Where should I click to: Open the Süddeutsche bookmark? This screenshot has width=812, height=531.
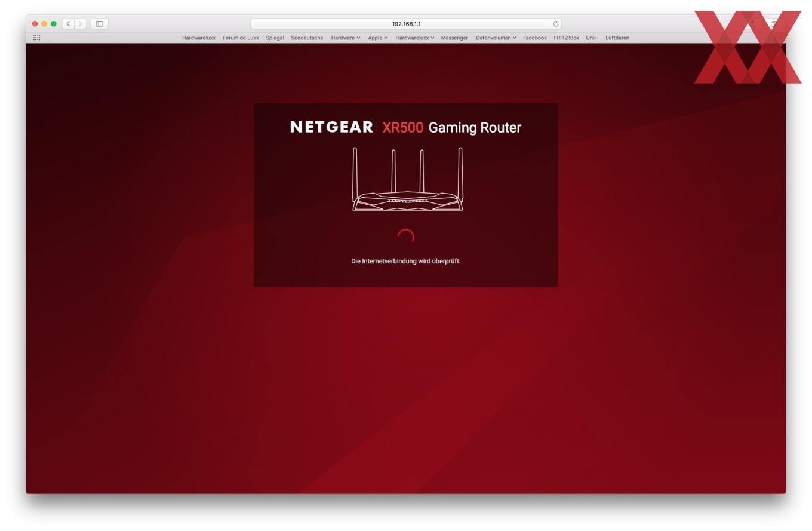pyautogui.click(x=307, y=38)
